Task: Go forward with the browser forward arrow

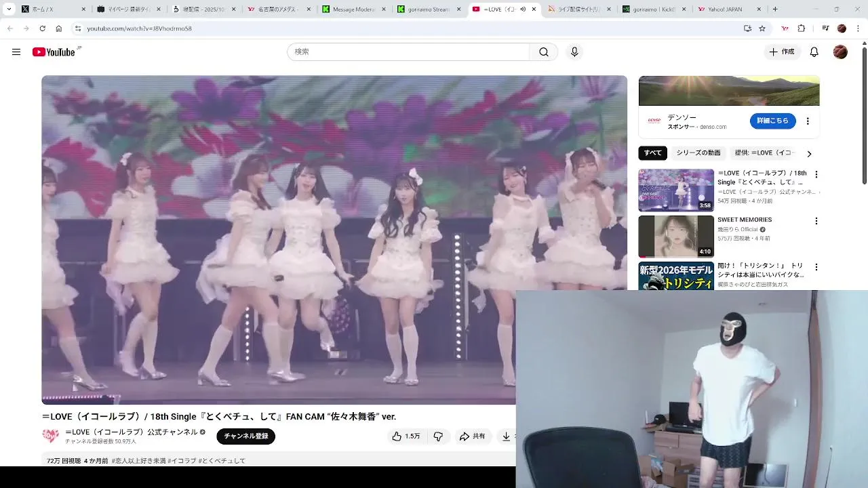Action: click(x=26, y=28)
